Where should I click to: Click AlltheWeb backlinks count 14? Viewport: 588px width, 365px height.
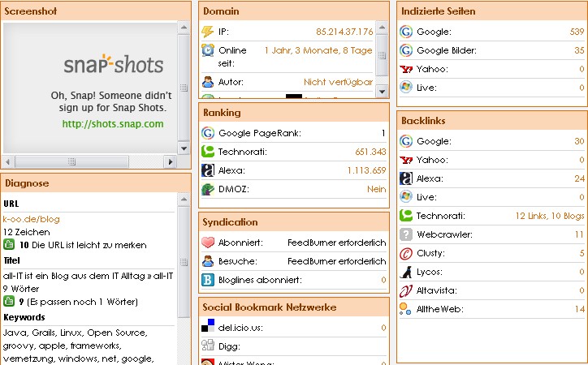tap(579, 309)
